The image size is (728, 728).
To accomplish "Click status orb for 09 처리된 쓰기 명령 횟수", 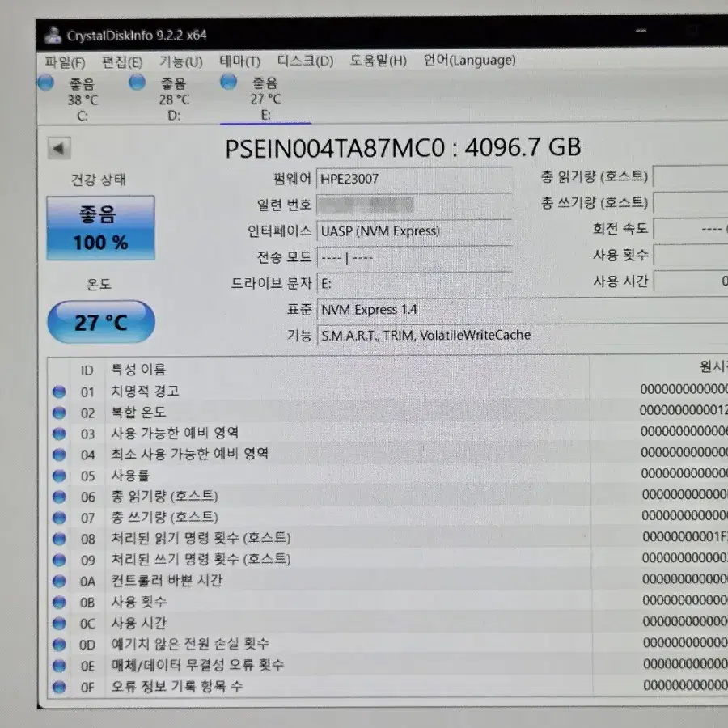I will [x=59, y=560].
